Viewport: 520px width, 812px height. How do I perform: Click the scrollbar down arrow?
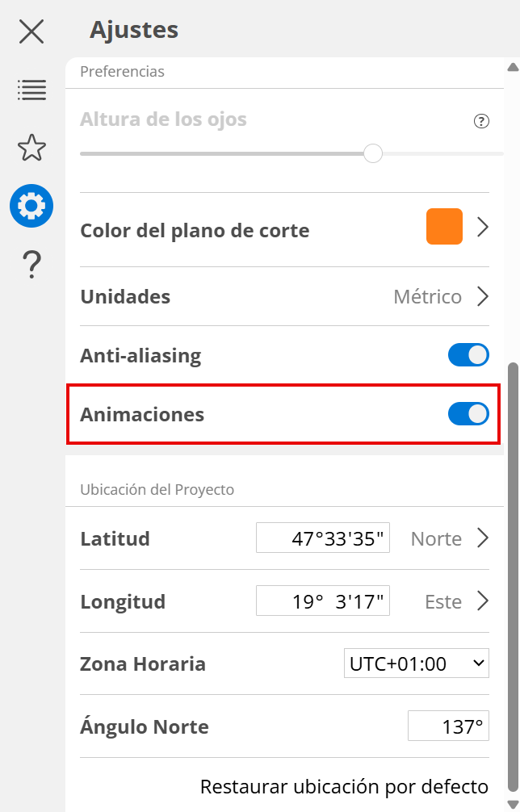[x=513, y=803]
